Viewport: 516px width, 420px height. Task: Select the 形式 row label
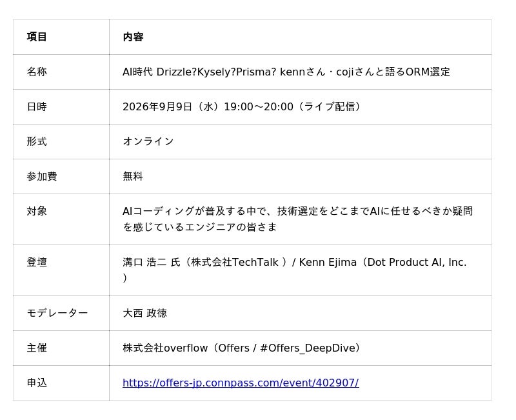[37, 141]
